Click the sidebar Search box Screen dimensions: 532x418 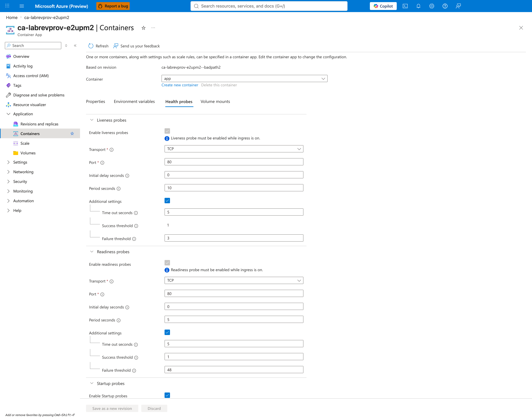[33, 46]
